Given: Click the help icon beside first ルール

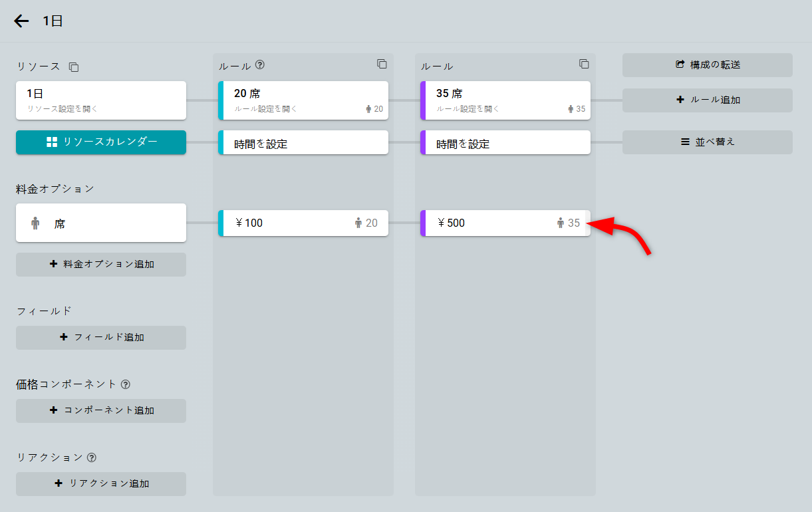Looking at the screenshot, I should (x=260, y=65).
